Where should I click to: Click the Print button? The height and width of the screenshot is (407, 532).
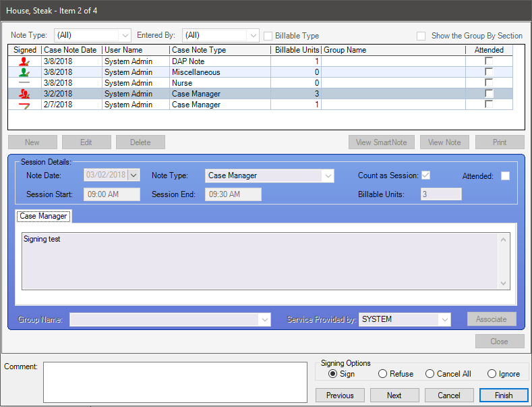coord(500,142)
